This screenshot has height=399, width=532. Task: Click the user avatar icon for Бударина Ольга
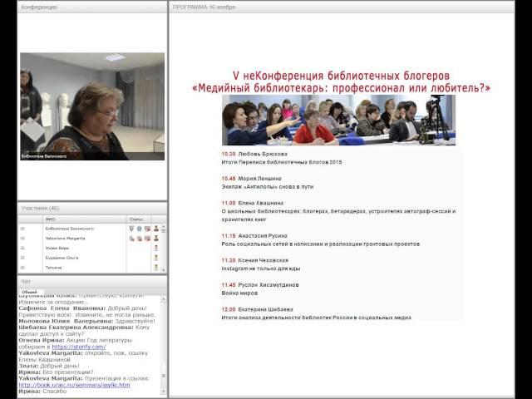point(155,259)
